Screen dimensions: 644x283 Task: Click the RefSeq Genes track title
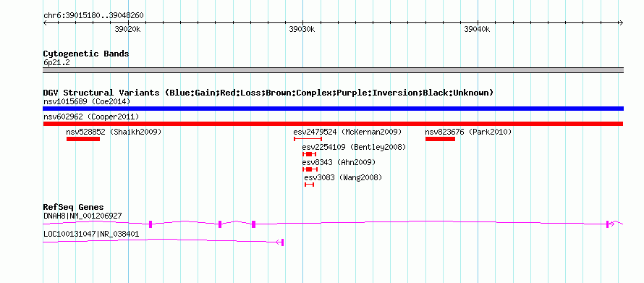(74, 207)
